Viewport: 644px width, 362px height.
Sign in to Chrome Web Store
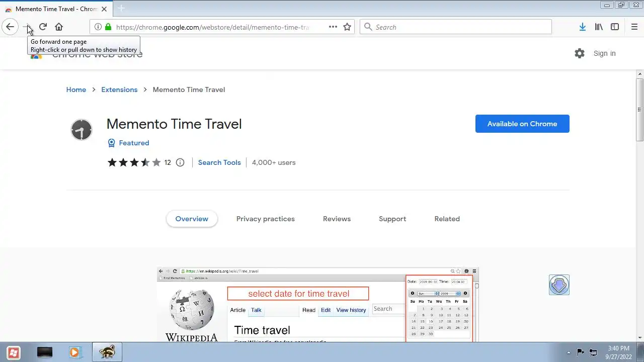604,53
